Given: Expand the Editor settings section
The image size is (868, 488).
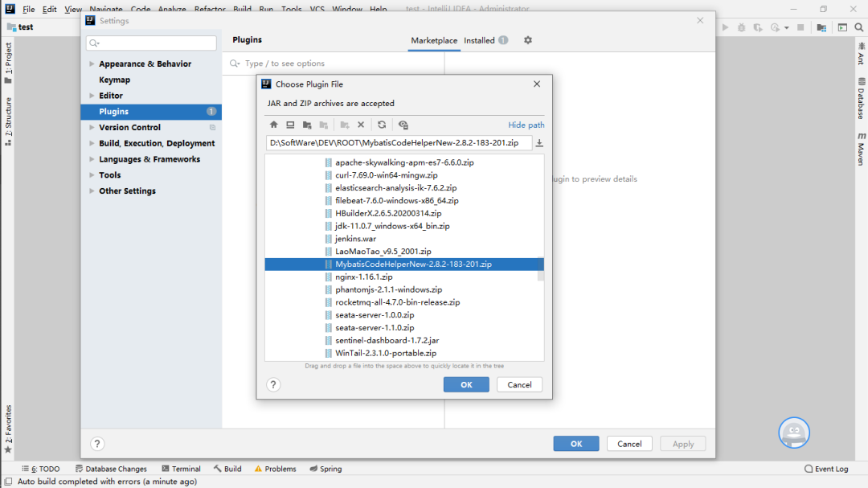Looking at the screenshot, I should [x=92, y=96].
